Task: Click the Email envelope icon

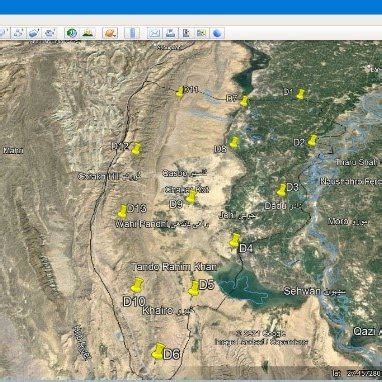Action: click(154, 33)
